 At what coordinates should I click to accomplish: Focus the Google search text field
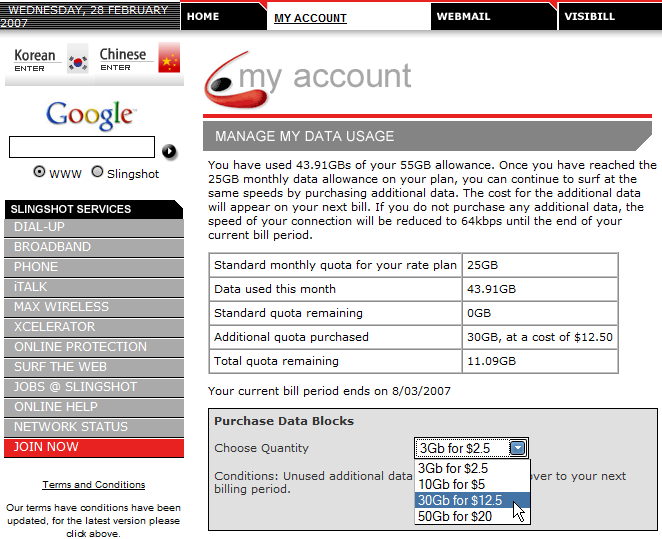pos(82,147)
